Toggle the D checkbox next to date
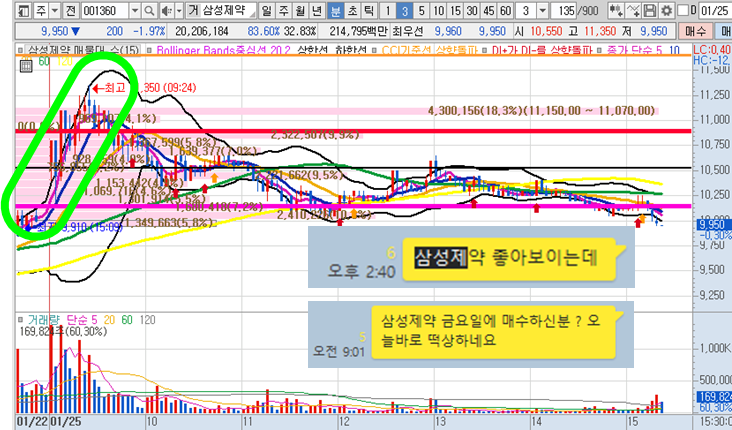Viewport: 732px width, 430px height. click(x=683, y=10)
